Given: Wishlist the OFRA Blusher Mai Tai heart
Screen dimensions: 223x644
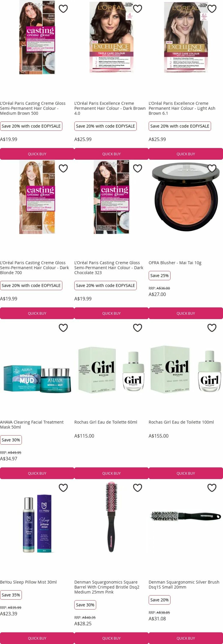Looking at the screenshot, I should point(212,169).
